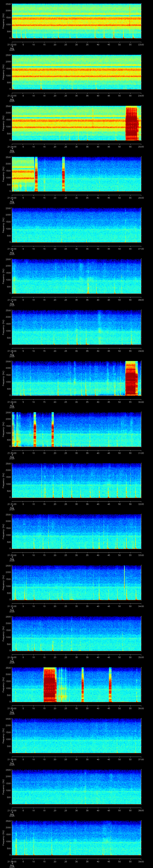Viewport: 153px width, 868px height.
Task: Pick the 21:37:00 start time label
Action: [12, 810]
